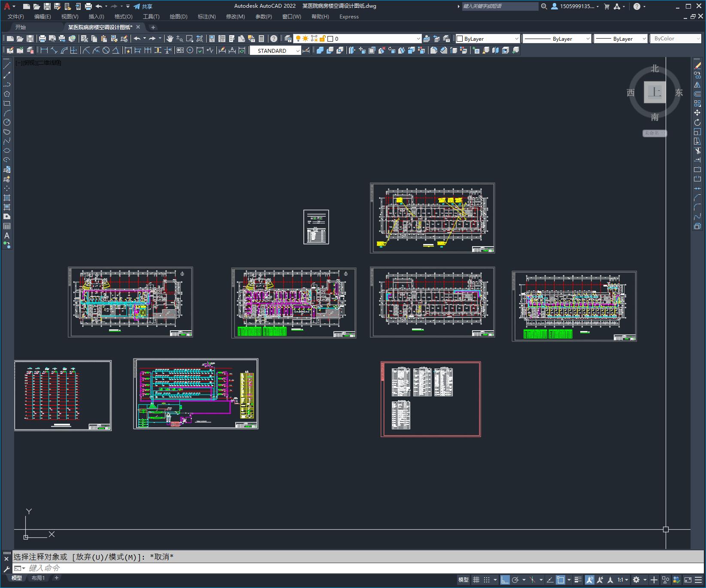Viewport: 706px width, 588px height.
Task: Open the Express menu
Action: tap(349, 17)
